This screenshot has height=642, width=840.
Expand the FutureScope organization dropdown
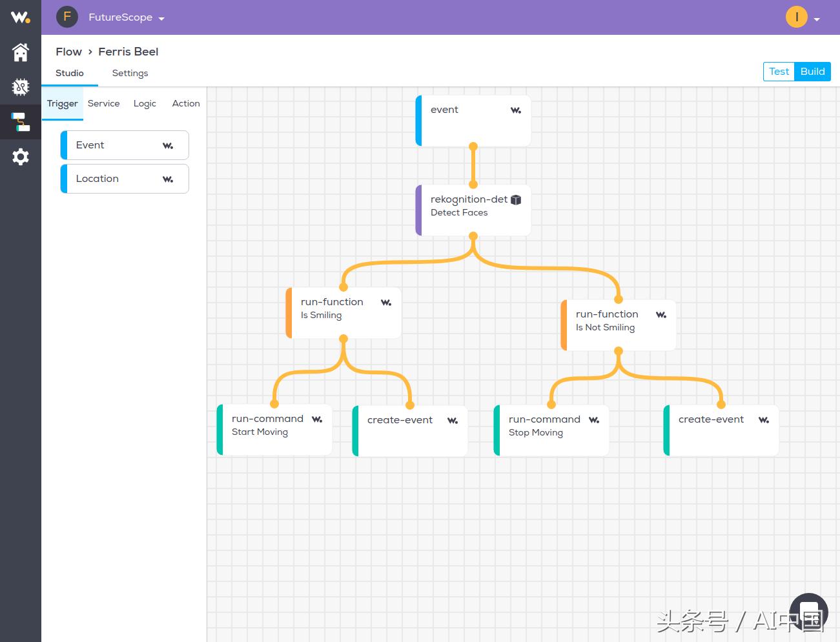coord(161,19)
